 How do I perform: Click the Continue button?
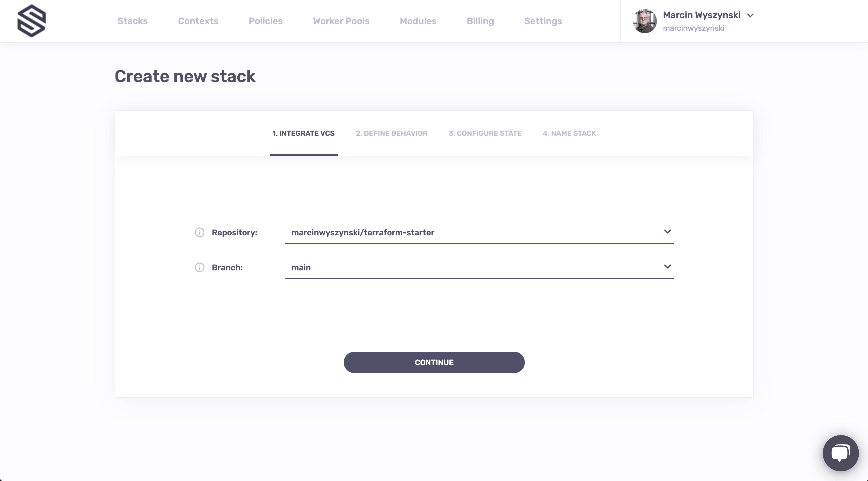(434, 362)
